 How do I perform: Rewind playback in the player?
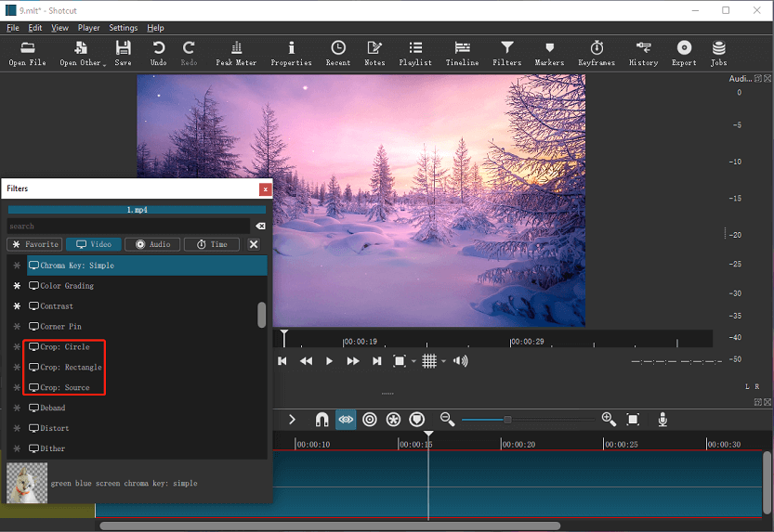[x=306, y=361]
